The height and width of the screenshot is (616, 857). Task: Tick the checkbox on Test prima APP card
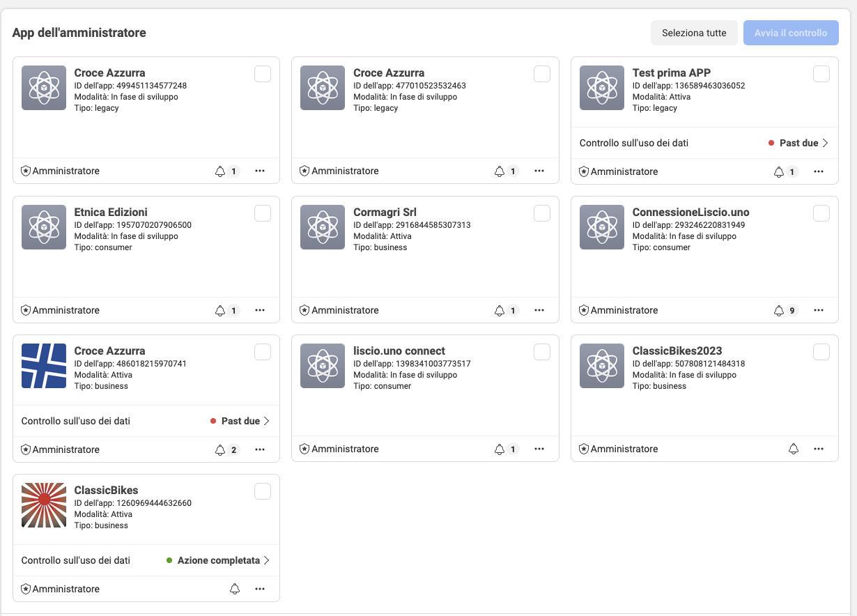[x=821, y=74]
